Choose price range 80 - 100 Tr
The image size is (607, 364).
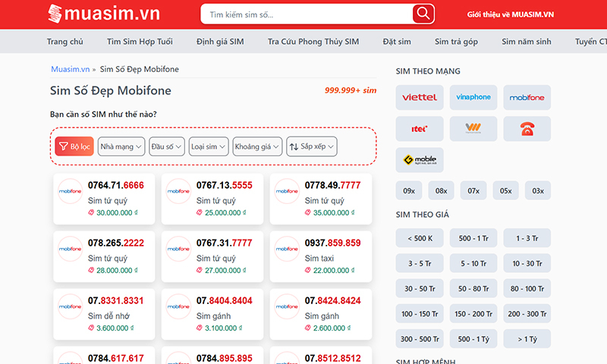coord(527,289)
